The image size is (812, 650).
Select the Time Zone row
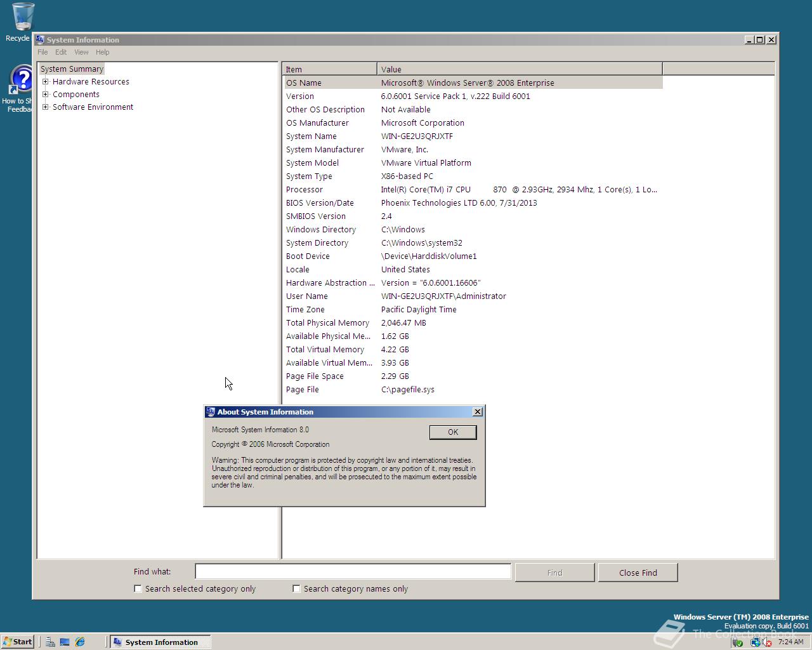pyautogui.click(x=473, y=309)
